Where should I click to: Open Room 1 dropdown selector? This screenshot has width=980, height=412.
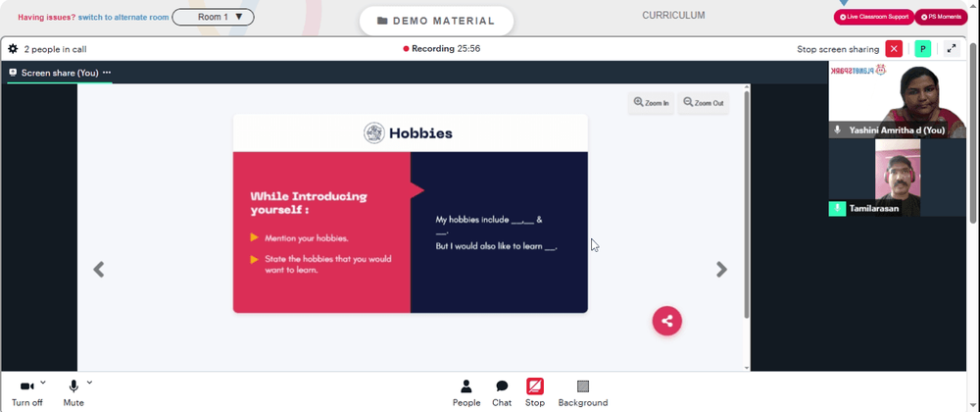tap(213, 17)
